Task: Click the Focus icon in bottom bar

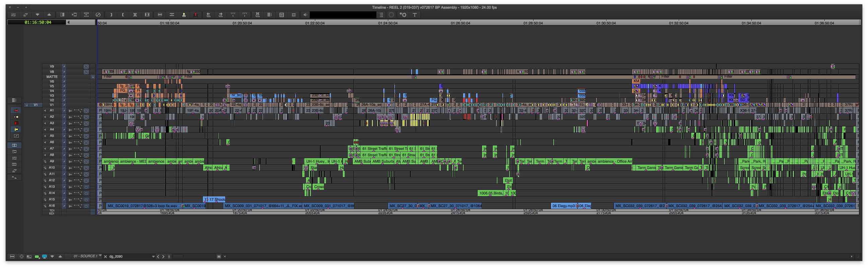Action: tap(21, 257)
